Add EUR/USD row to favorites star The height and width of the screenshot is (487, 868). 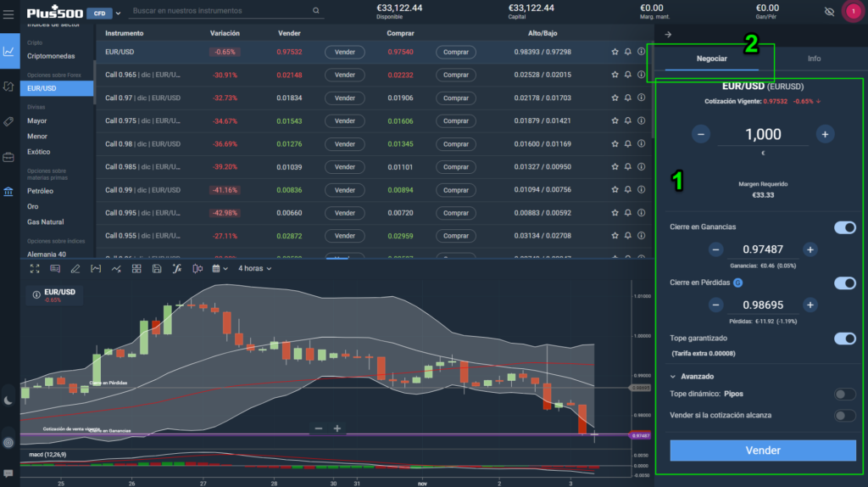[x=615, y=52]
